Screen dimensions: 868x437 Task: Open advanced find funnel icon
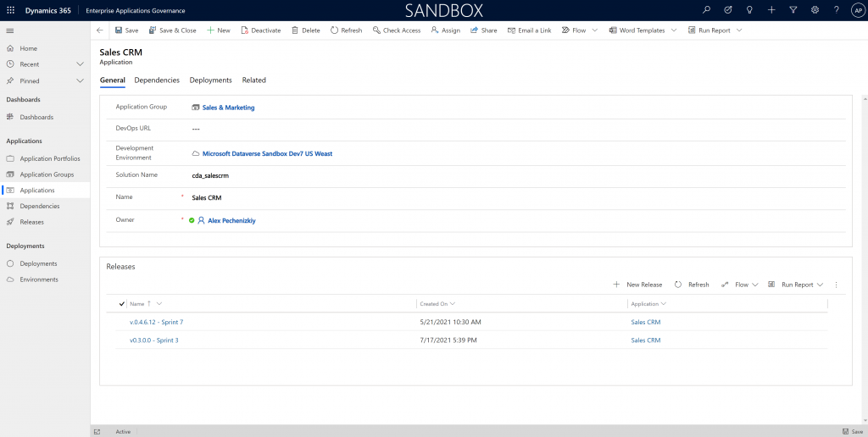(x=793, y=10)
